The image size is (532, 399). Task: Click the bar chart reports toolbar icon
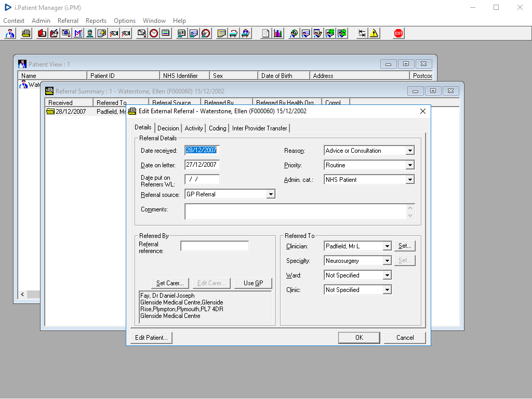pos(278,33)
